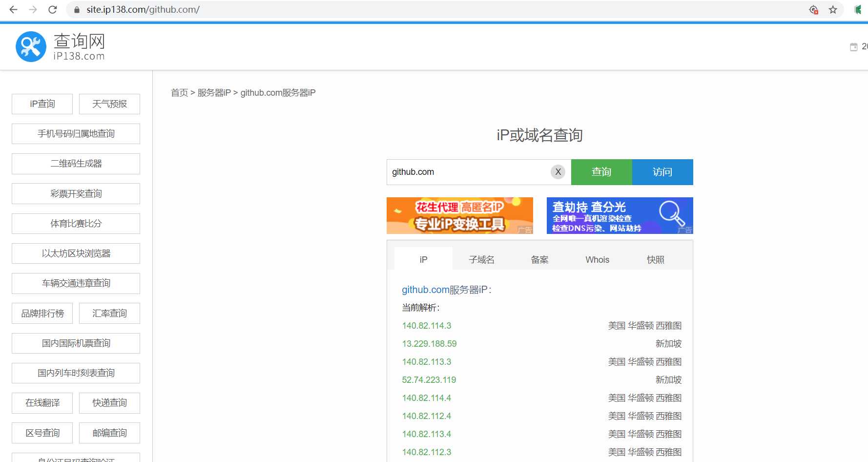868x462 pixels.
Task: Switch to the 快照 tab
Action: tap(656, 259)
